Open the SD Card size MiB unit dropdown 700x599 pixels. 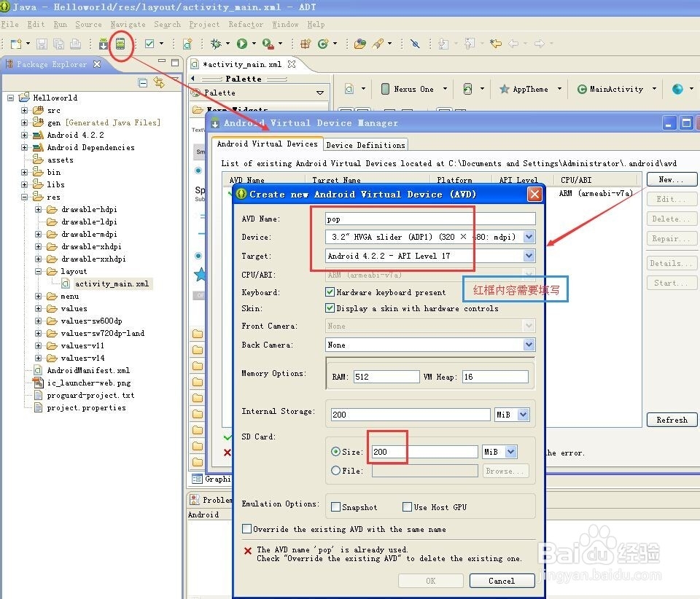511,452
